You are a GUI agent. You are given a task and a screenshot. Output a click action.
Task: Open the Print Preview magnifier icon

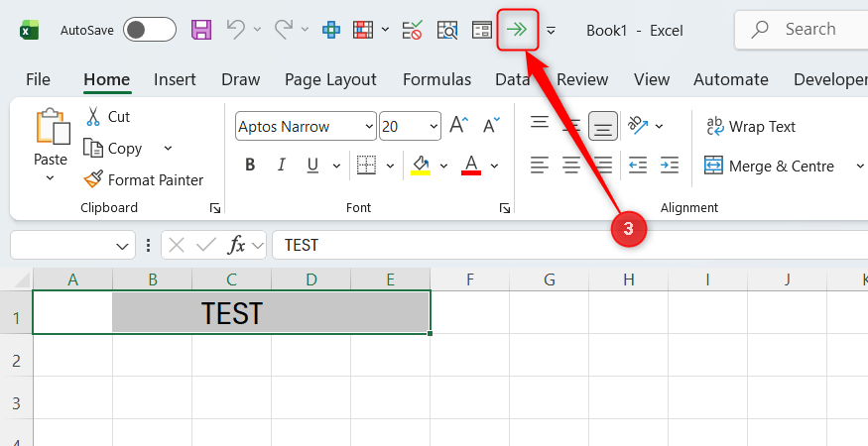coord(446,30)
